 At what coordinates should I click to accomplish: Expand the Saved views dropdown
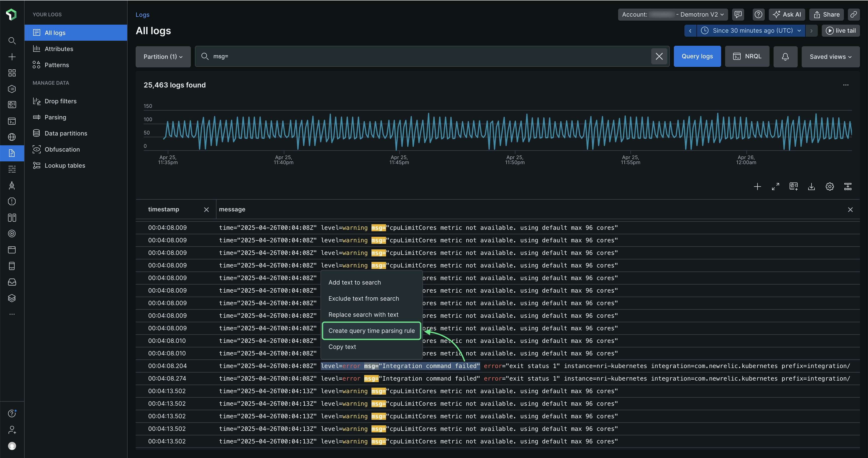830,57
